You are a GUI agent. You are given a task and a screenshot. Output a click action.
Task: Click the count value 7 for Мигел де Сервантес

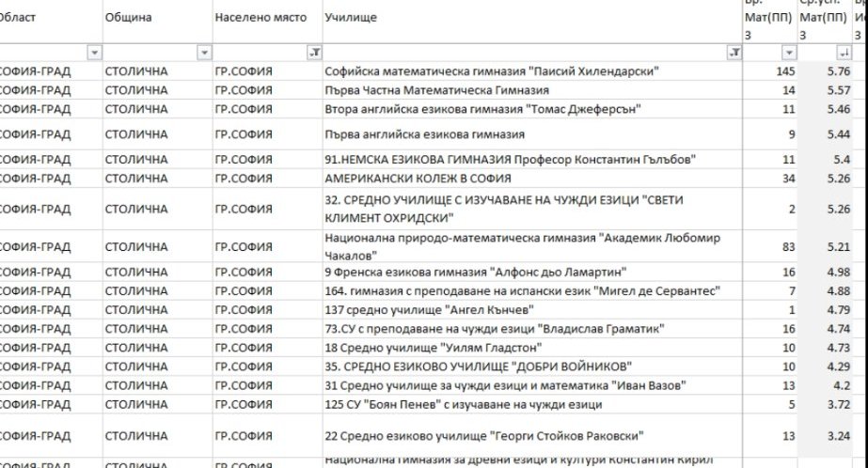pos(792,291)
